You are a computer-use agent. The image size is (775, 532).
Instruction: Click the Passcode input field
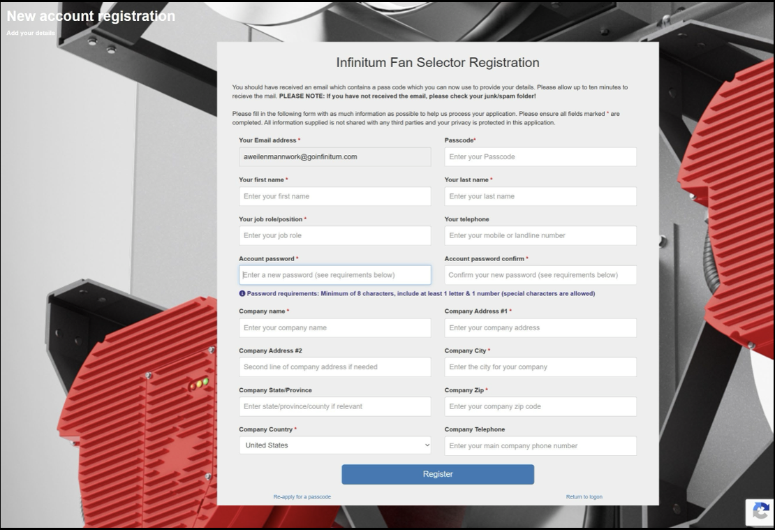coord(540,156)
